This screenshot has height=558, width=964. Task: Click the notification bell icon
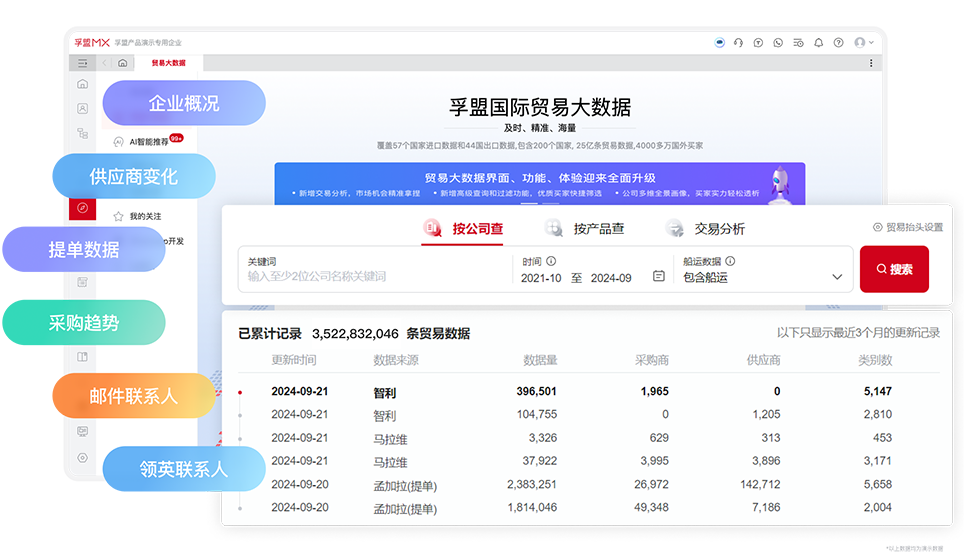pos(818,43)
